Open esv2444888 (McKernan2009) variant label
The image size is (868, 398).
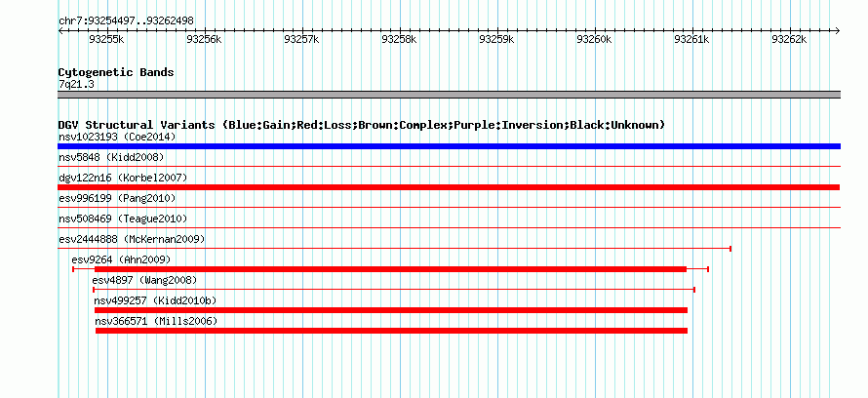coord(132,239)
